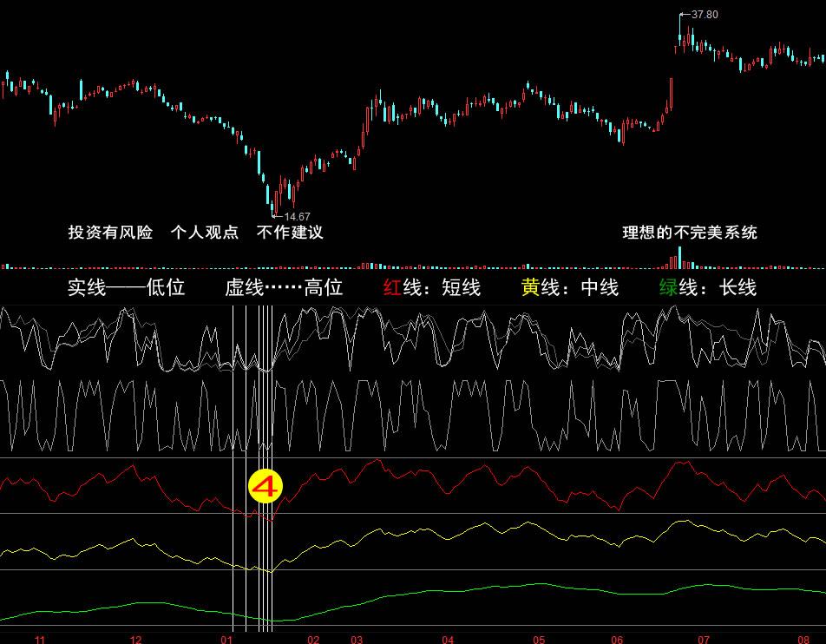Click month 12 on the time axis
This screenshot has height=644, width=826.
[136, 640]
